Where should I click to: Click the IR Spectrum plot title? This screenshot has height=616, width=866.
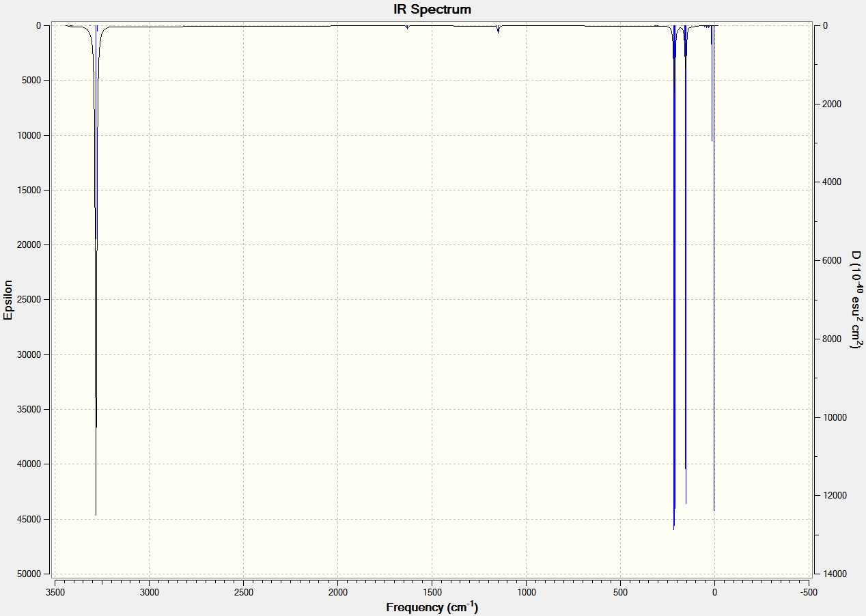pos(432,10)
